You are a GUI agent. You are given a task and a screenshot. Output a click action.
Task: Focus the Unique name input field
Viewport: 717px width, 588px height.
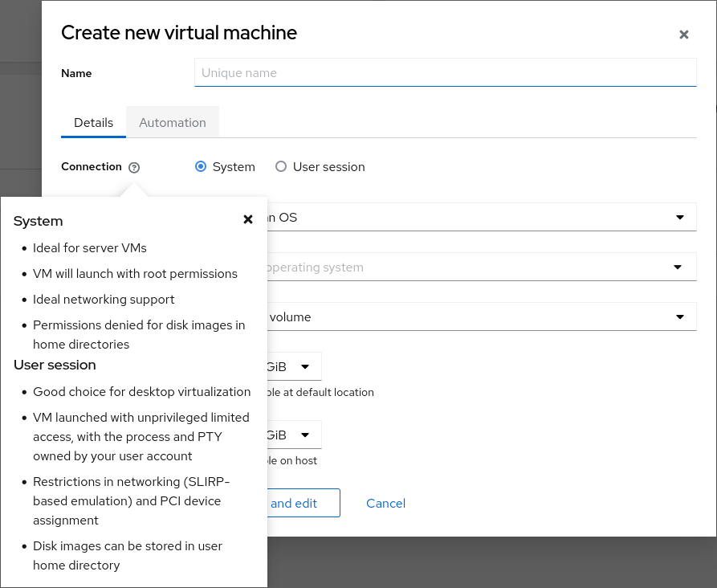coord(445,73)
